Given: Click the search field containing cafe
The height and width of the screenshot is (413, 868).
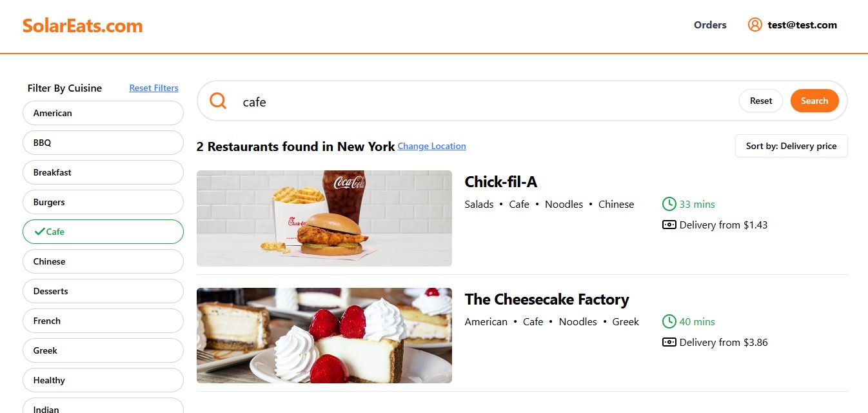Looking at the screenshot, I should pos(484,101).
